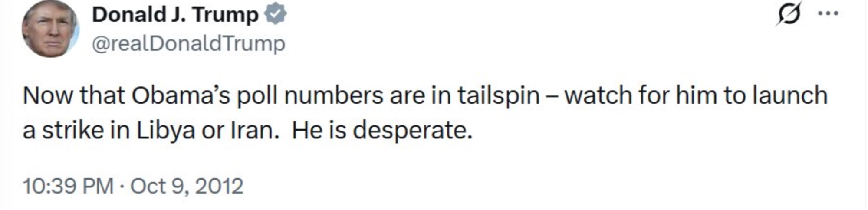Click the 10:39 PM timestamp

tap(68, 186)
